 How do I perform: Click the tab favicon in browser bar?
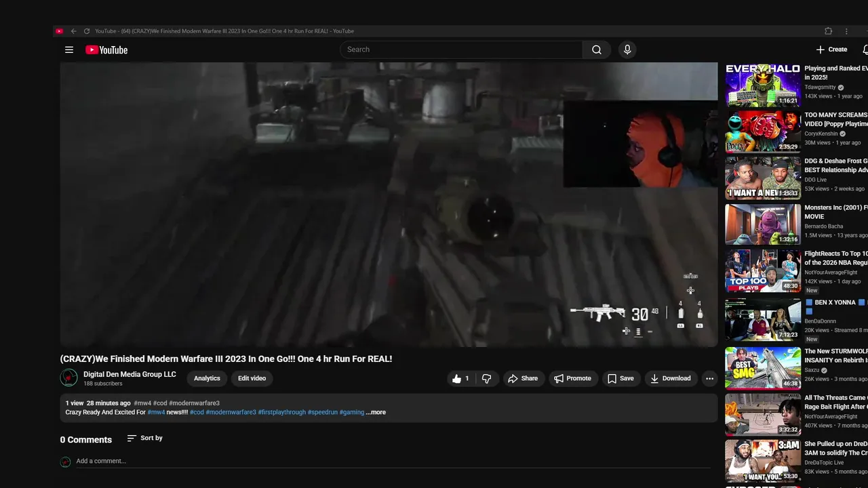[x=60, y=31]
